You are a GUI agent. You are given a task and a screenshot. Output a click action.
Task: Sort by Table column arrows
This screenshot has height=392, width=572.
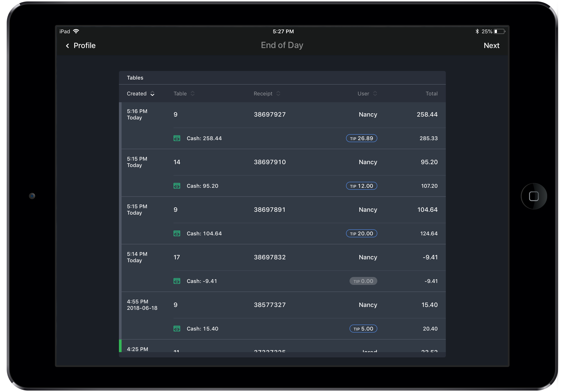click(x=193, y=94)
